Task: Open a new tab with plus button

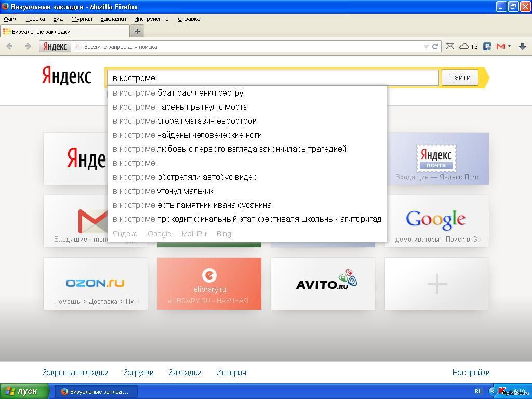Action: pyautogui.click(x=137, y=31)
